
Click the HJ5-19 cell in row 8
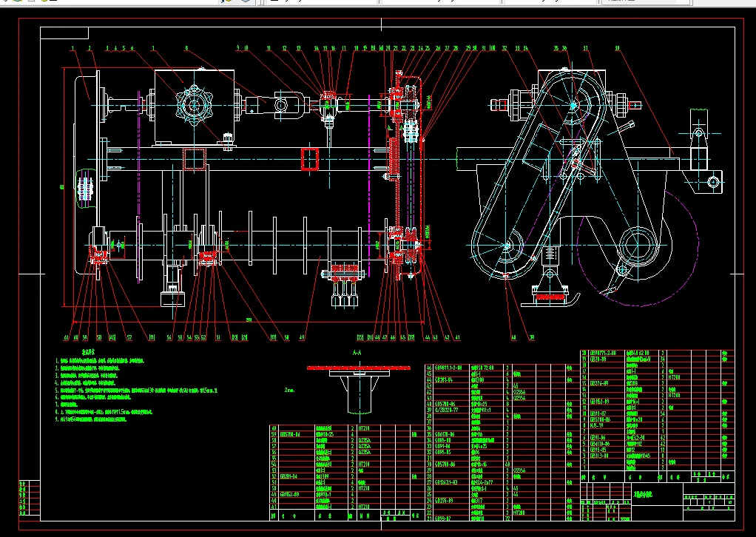(x=596, y=425)
